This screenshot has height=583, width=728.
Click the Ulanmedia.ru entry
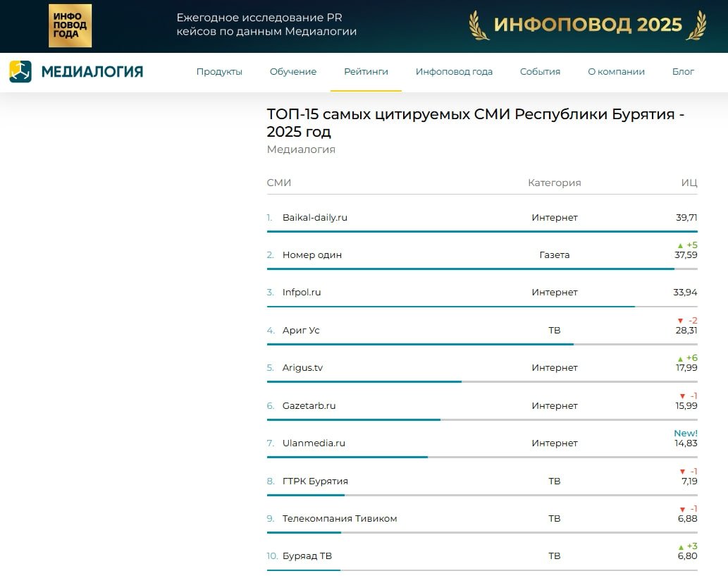pos(314,443)
